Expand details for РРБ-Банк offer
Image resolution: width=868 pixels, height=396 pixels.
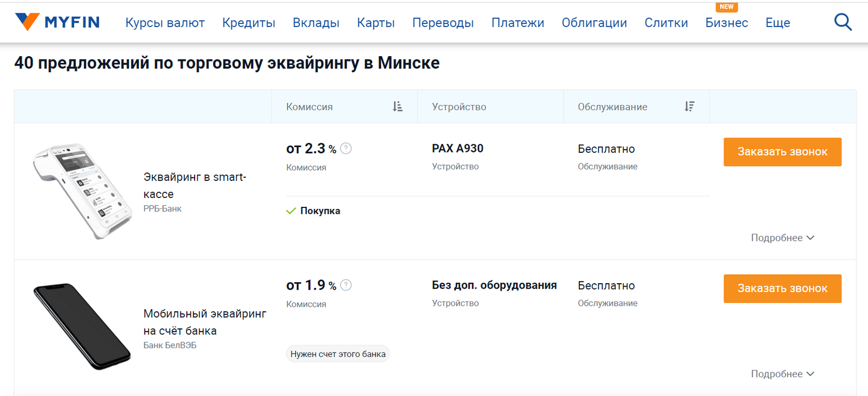click(x=782, y=238)
